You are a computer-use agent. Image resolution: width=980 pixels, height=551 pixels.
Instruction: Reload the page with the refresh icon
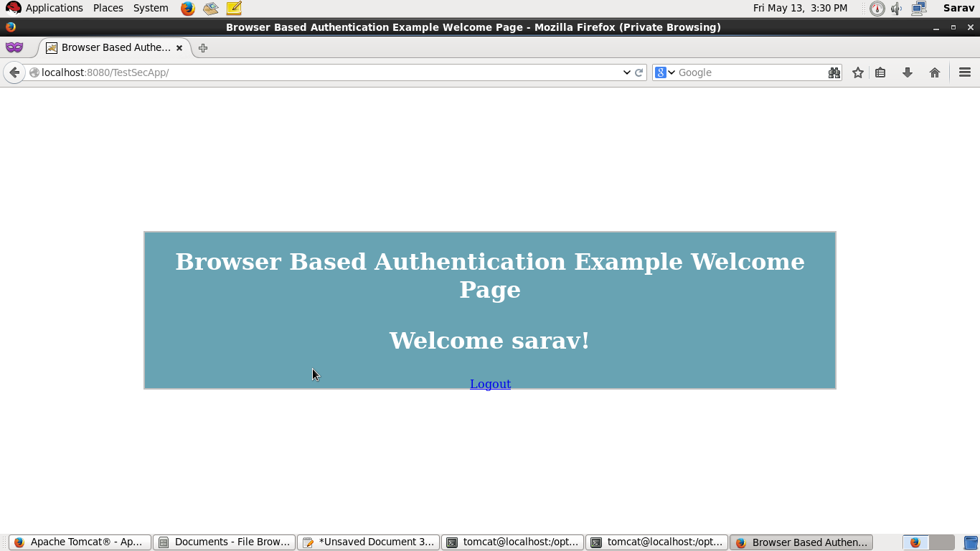(x=639, y=72)
